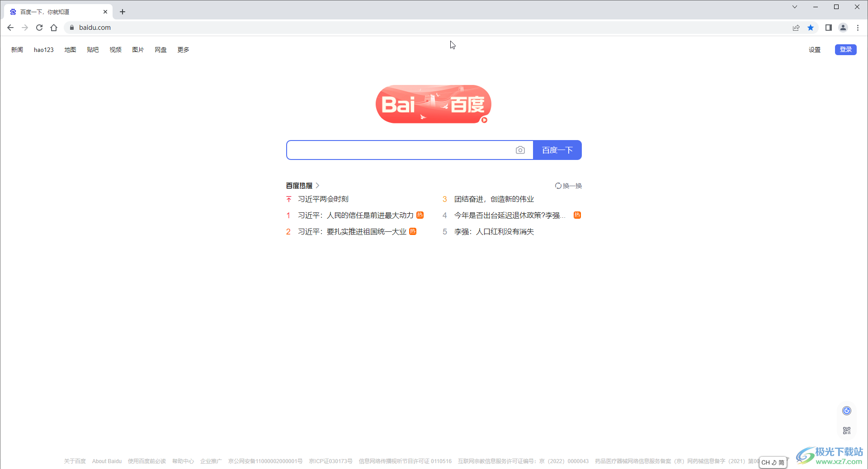Click the QR code icon at bottom right
Viewport: 868px width, 469px height.
(x=847, y=431)
